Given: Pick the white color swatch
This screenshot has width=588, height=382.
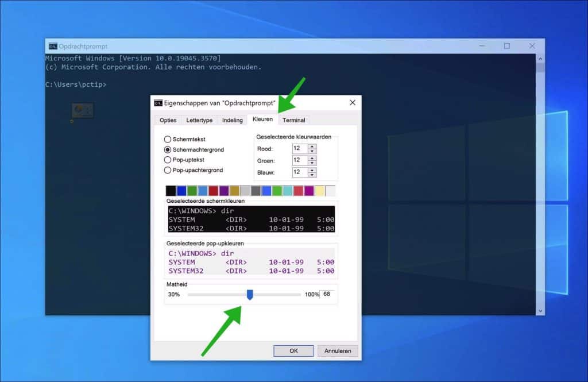Looking at the screenshot, I should click(x=330, y=191).
